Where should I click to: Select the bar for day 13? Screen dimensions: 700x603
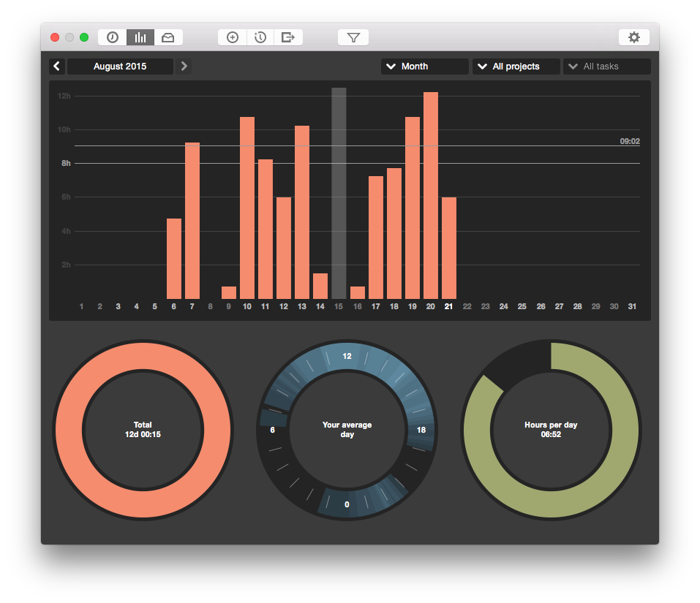[x=302, y=212]
